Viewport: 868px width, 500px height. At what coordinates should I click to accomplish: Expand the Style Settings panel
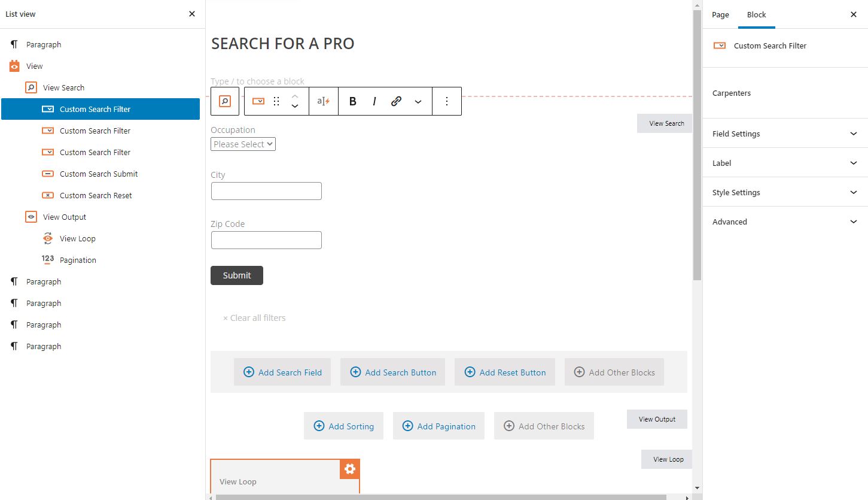[x=785, y=192]
